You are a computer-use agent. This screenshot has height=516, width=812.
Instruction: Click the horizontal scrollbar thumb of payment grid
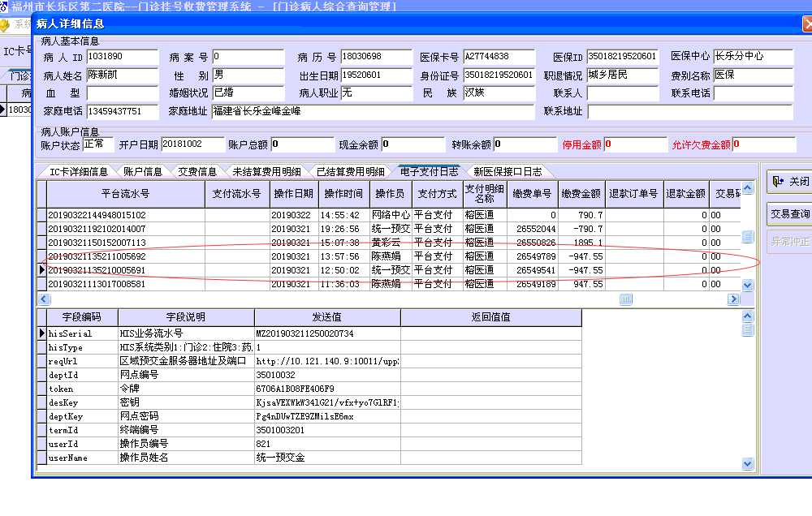[x=625, y=299]
